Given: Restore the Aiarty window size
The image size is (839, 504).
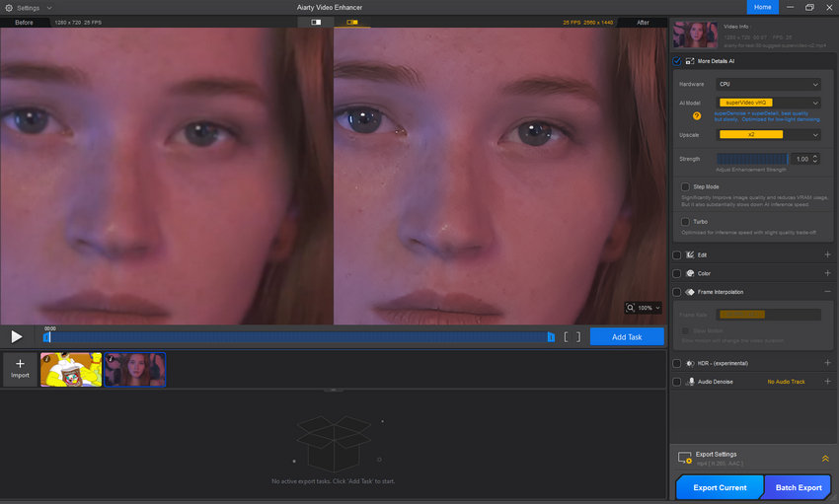Looking at the screenshot, I should pyautogui.click(x=809, y=7).
